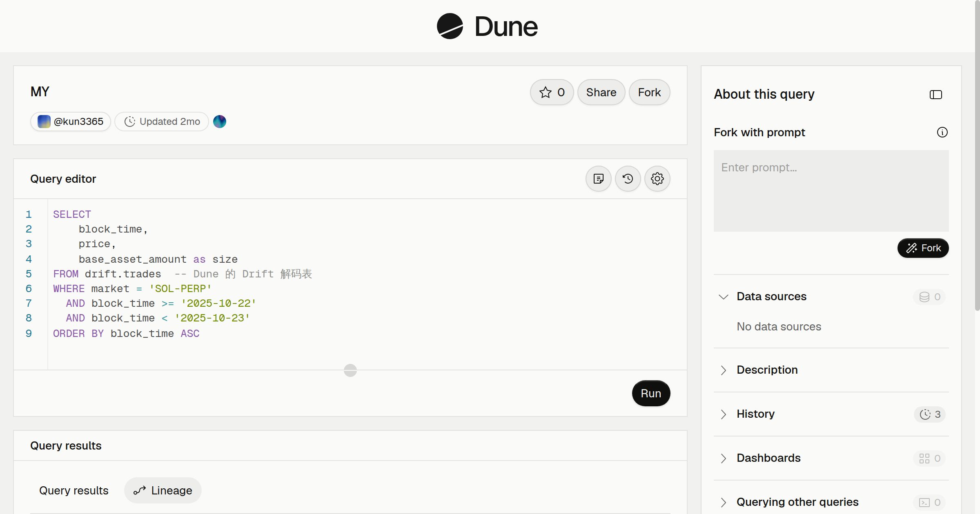Image resolution: width=980 pixels, height=514 pixels.
Task: Click the 'No data sources' text
Action: [x=779, y=327]
